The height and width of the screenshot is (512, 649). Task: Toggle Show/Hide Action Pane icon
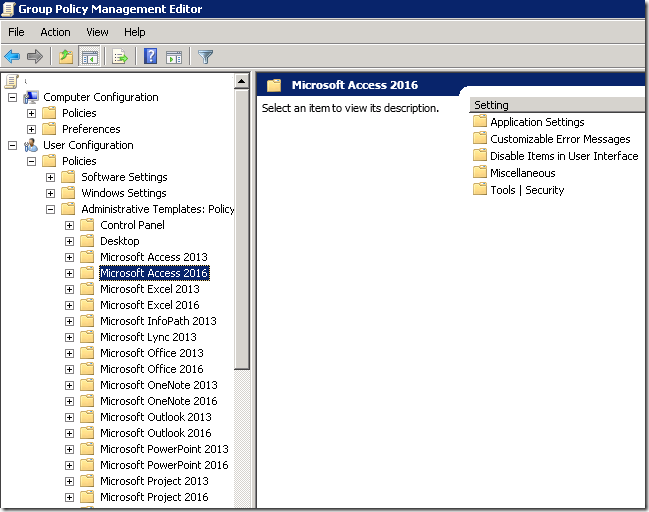pos(174,57)
